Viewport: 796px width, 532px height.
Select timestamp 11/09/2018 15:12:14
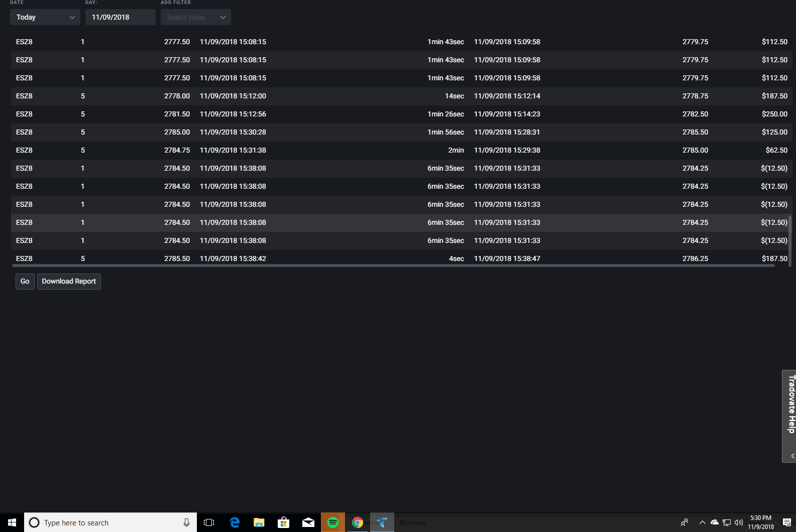point(507,96)
